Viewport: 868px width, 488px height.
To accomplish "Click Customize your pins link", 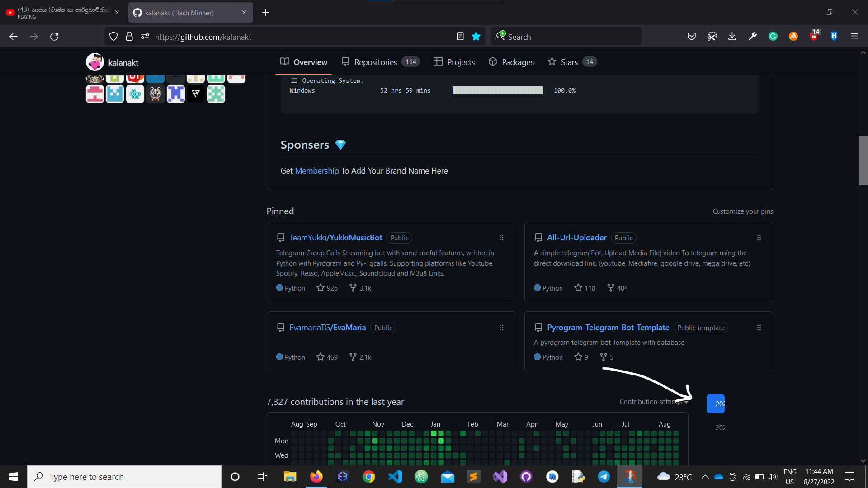I will click(742, 211).
